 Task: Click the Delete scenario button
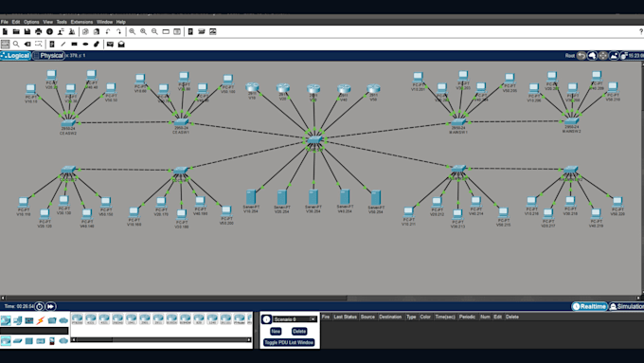tap(299, 332)
